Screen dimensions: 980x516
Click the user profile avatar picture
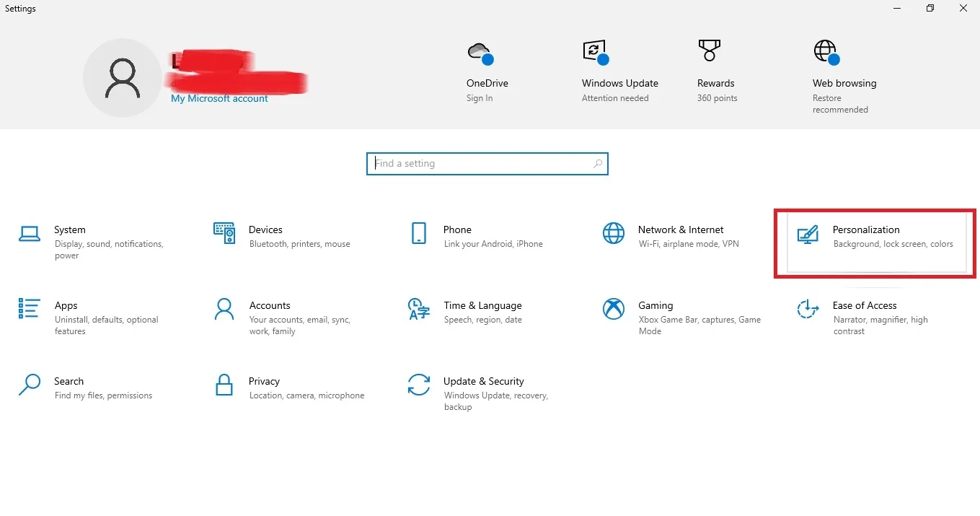click(123, 78)
